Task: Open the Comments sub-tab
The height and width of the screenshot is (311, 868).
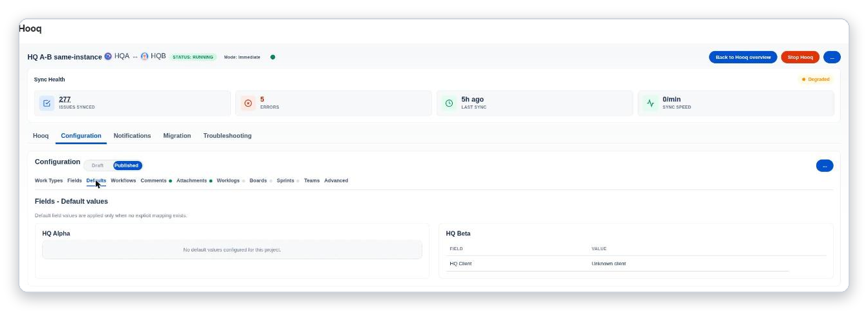Action: tap(154, 180)
